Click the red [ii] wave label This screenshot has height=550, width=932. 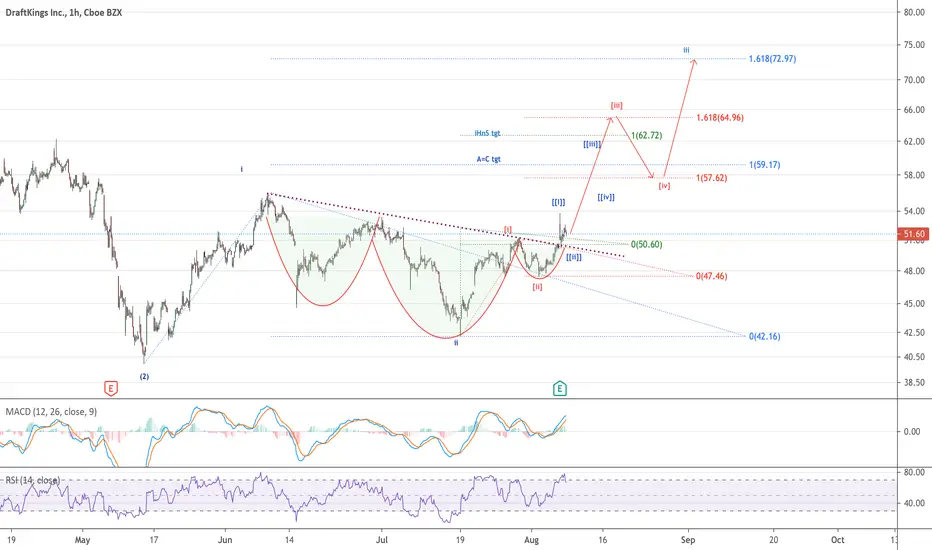(x=537, y=287)
